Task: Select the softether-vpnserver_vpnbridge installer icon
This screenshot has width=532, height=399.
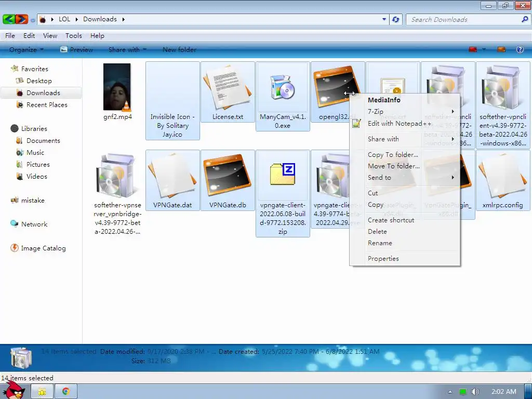Action: tap(117, 176)
